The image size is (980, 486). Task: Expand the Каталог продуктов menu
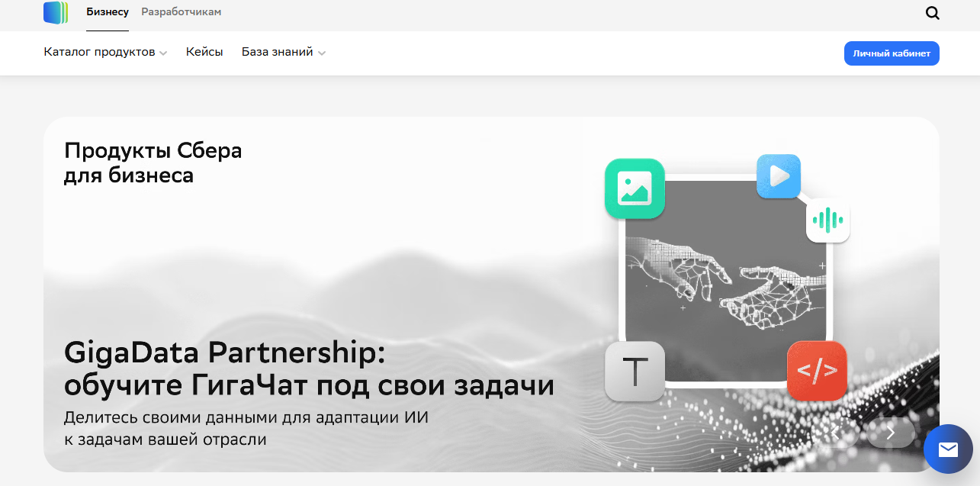[105, 53]
